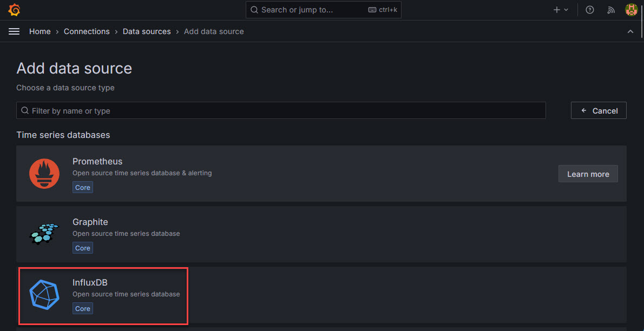Screen dimensions: 644x331
Task: Click the search magnifier in the filter field
Action: [x=25, y=110]
